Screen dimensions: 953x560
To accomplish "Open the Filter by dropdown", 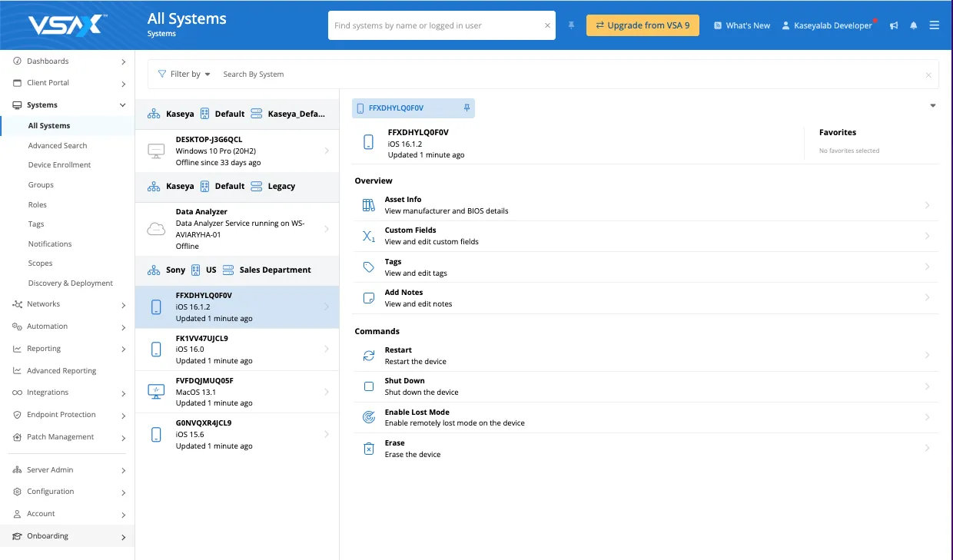I will click(x=184, y=75).
